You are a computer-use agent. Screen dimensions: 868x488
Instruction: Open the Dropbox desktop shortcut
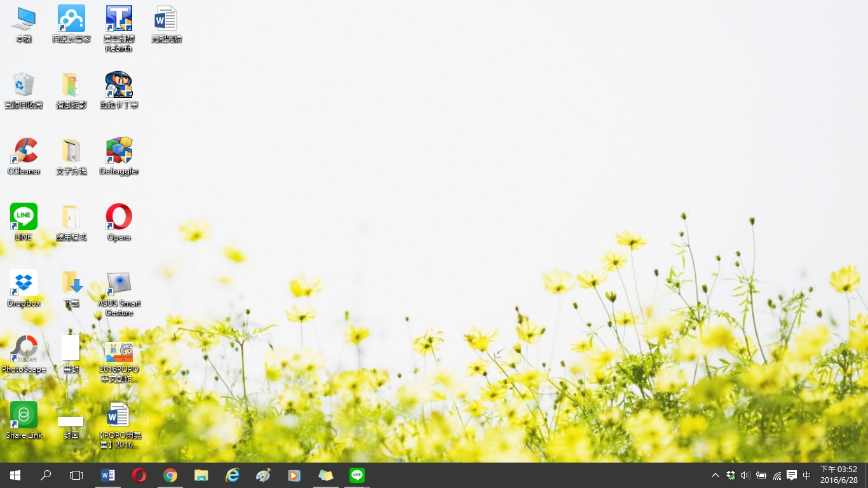click(24, 288)
